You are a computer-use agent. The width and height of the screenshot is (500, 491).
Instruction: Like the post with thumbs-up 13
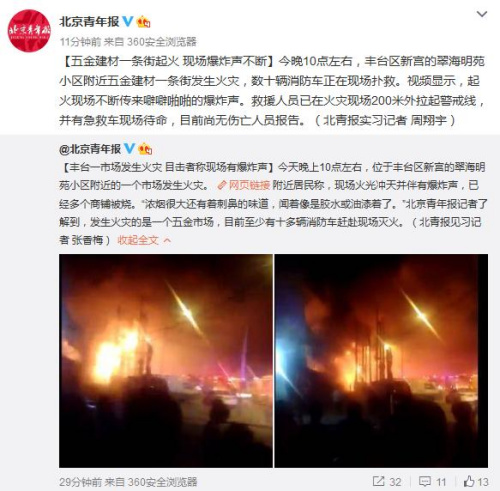(476, 482)
